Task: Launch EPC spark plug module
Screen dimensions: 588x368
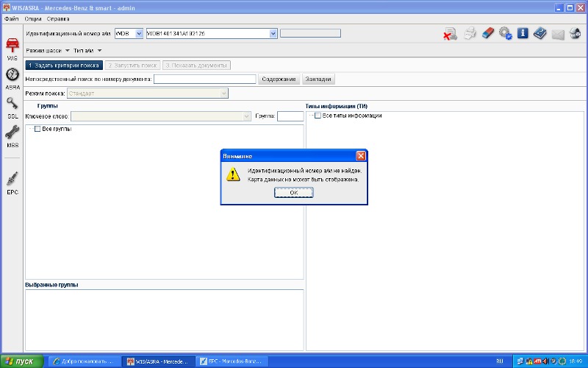Action: (x=12, y=183)
